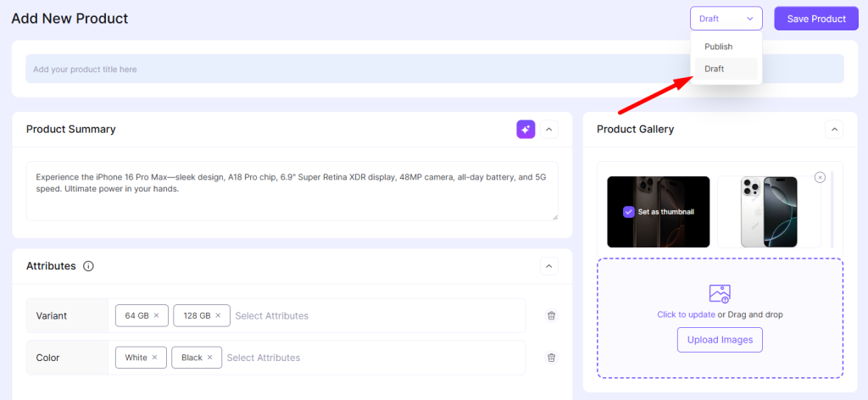Collapse the Product Summary section
Screen dimensions: 868x400
[x=549, y=130]
